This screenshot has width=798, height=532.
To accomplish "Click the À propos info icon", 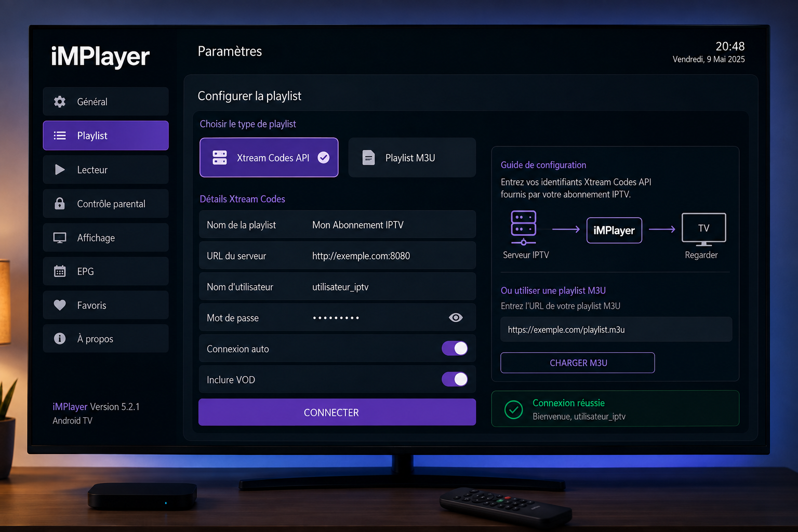I will (x=60, y=339).
